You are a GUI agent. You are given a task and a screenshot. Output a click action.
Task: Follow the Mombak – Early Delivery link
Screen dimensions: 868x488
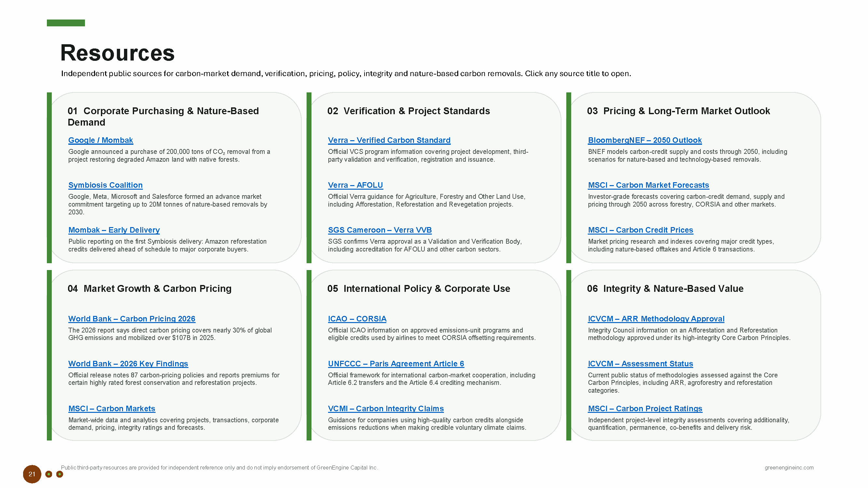coord(114,230)
